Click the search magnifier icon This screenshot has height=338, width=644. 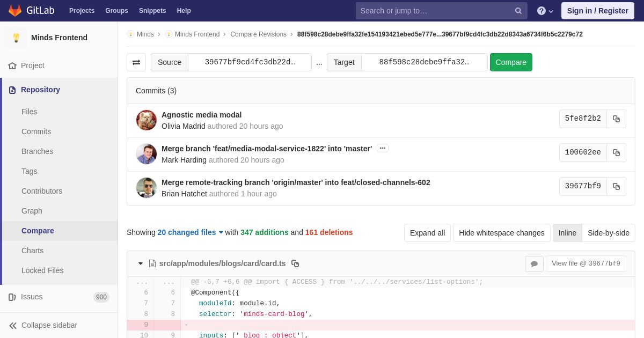click(518, 11)
